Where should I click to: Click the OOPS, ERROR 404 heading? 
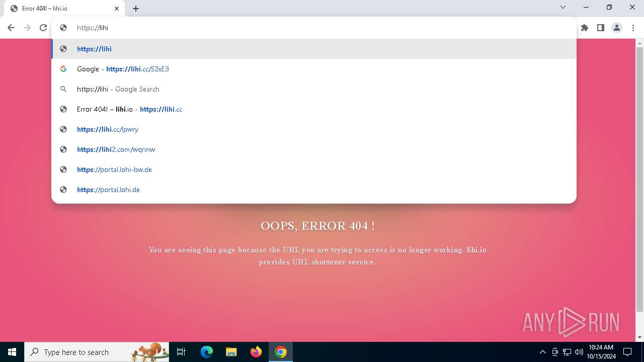[x=317, y=226]
